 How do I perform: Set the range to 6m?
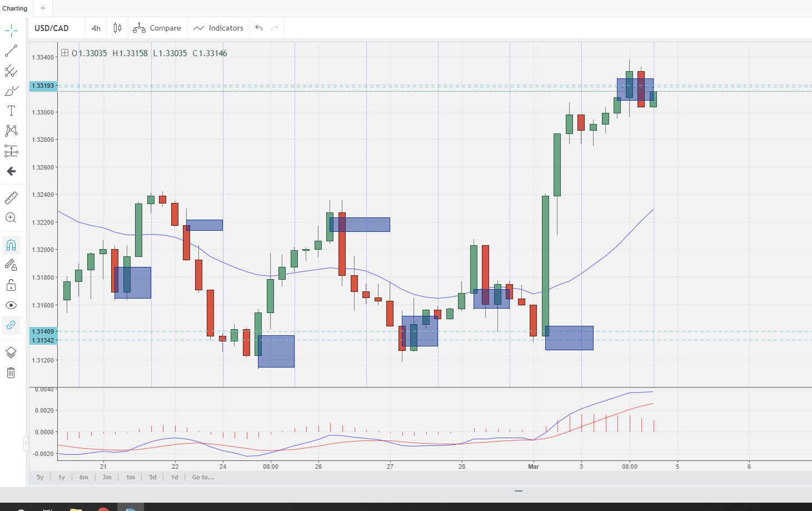pos(84,477)
